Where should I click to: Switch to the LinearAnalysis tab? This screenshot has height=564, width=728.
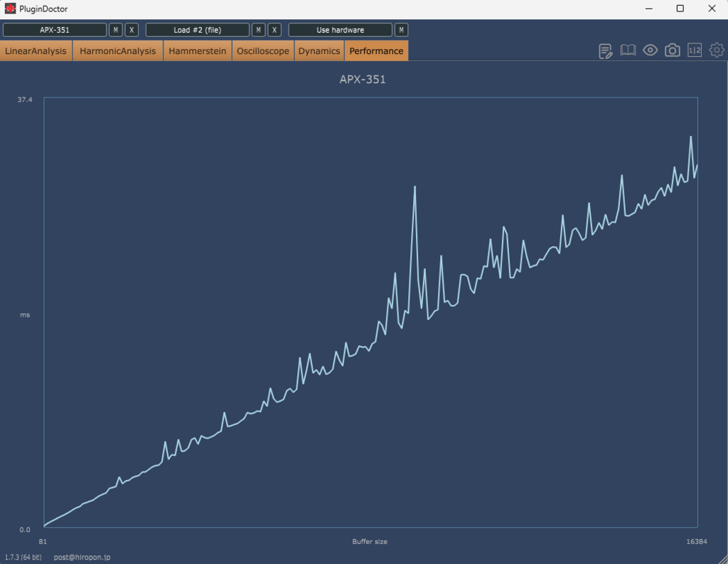(x=36, y=50)
